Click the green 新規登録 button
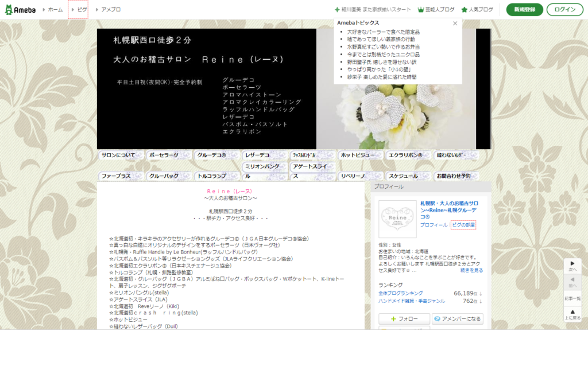Screen dimensions: 588x366 (524, 10)
